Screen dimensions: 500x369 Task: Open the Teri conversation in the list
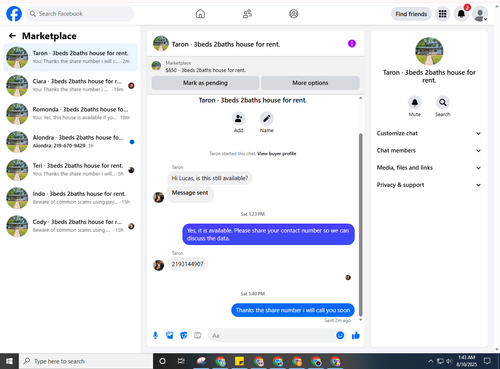tap(70, 170)
